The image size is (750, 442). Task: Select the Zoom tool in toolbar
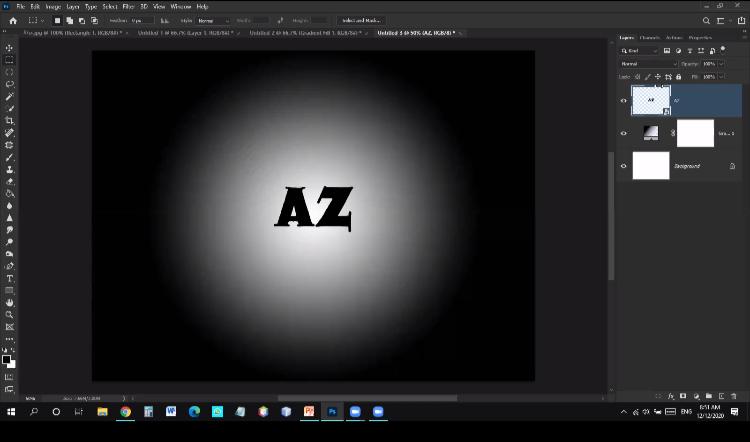click(x=10, y=314)
